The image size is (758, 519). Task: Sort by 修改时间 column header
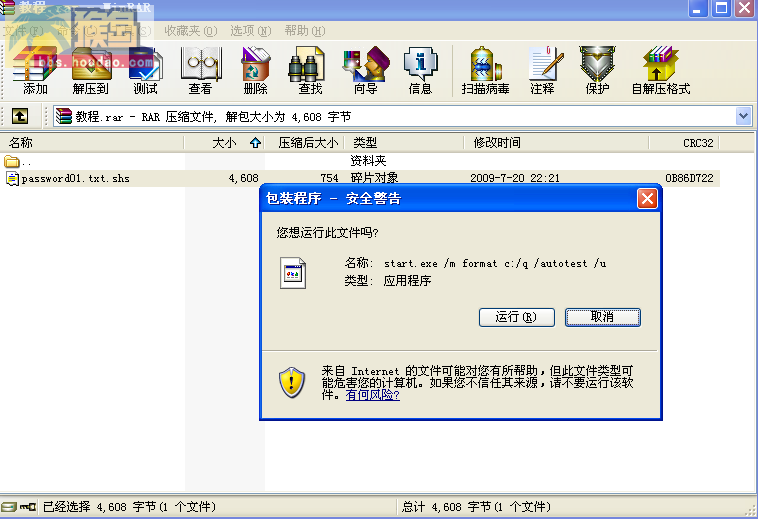pos(556,143)
